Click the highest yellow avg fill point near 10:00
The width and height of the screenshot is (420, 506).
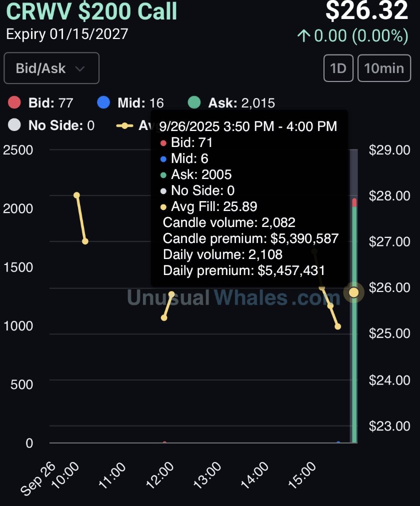[76, 195]
